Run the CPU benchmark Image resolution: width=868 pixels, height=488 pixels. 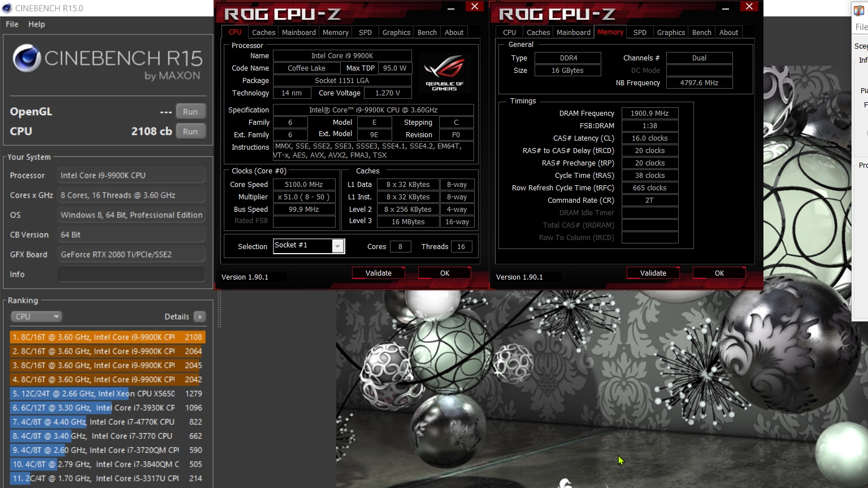190,131
